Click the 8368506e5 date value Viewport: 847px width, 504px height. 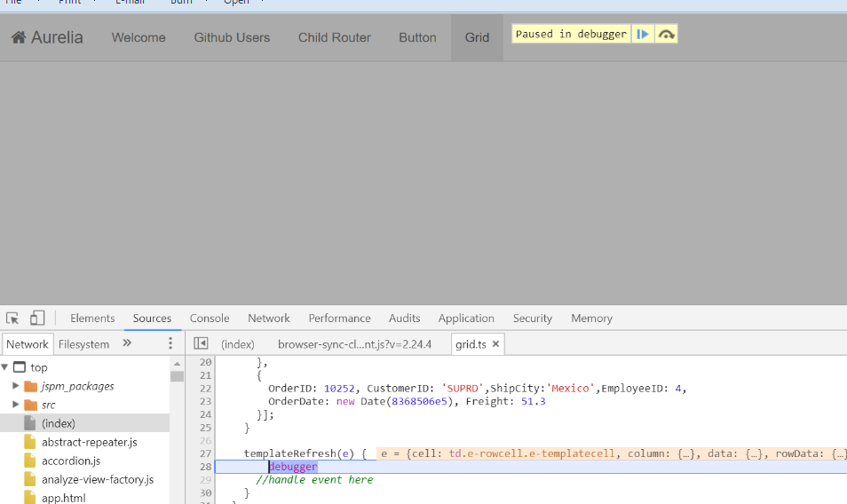click(420, 401)
